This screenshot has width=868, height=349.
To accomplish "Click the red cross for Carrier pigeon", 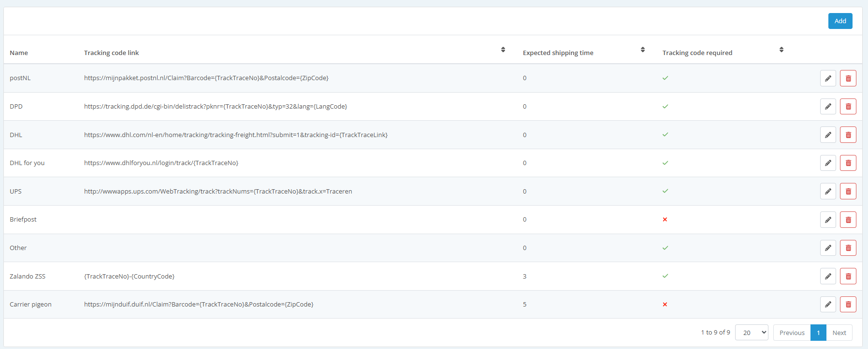I will coord(665,304).
